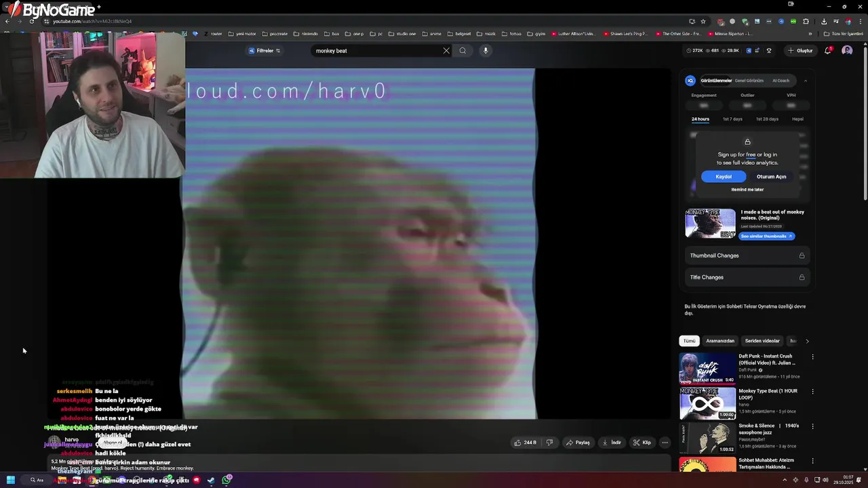Screen dimensions: 868x488
Task: Open WhatsApp from the taskbar
Action: click(227, 480)
